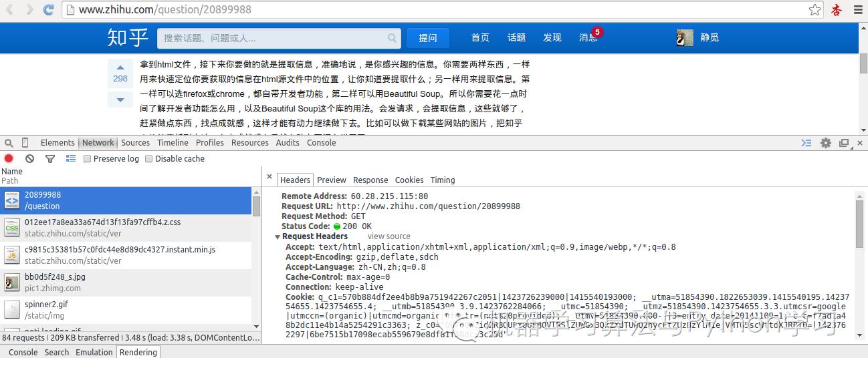The image size is (868, 368).
Task: Open the Profiles tab
Action: tap(209, 143)
